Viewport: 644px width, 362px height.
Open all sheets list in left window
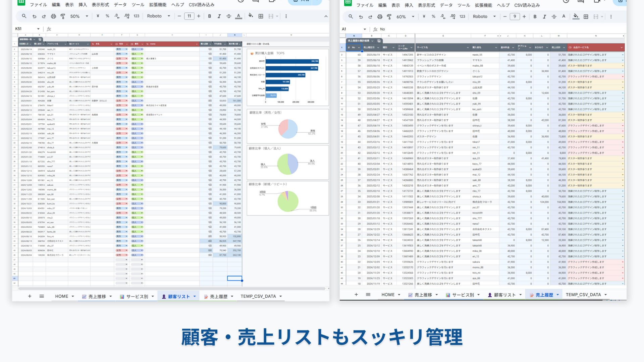click(x=42, y=296)
